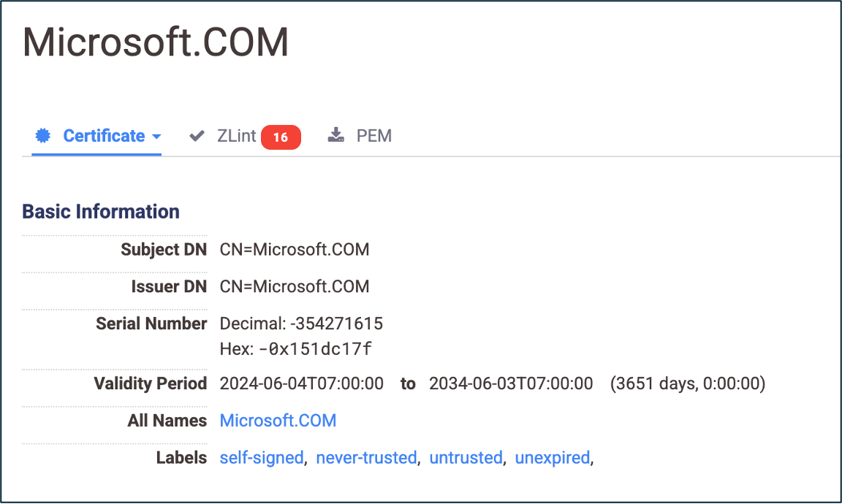Click the never-trusted label link
842x504 pixels.
(366, 458)
